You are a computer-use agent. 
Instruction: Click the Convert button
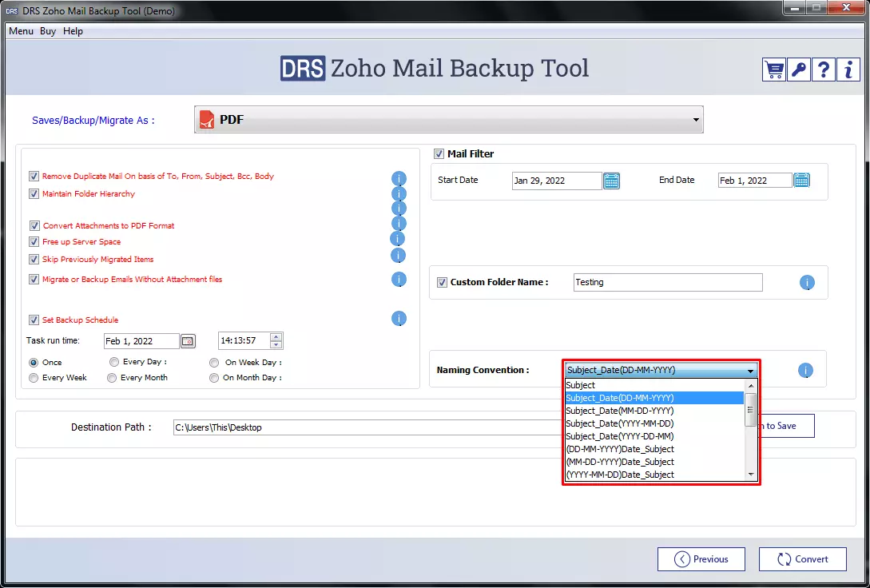point(803,559)
